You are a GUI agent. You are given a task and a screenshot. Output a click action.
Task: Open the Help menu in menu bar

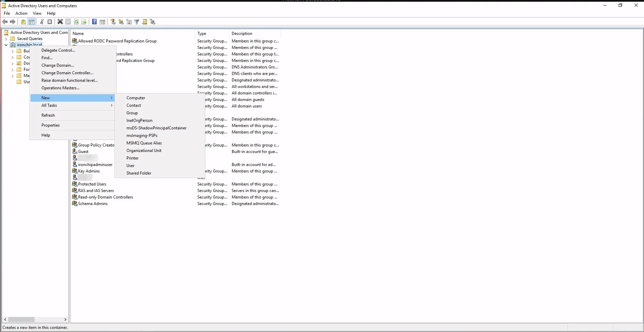(x=51, y=13)
